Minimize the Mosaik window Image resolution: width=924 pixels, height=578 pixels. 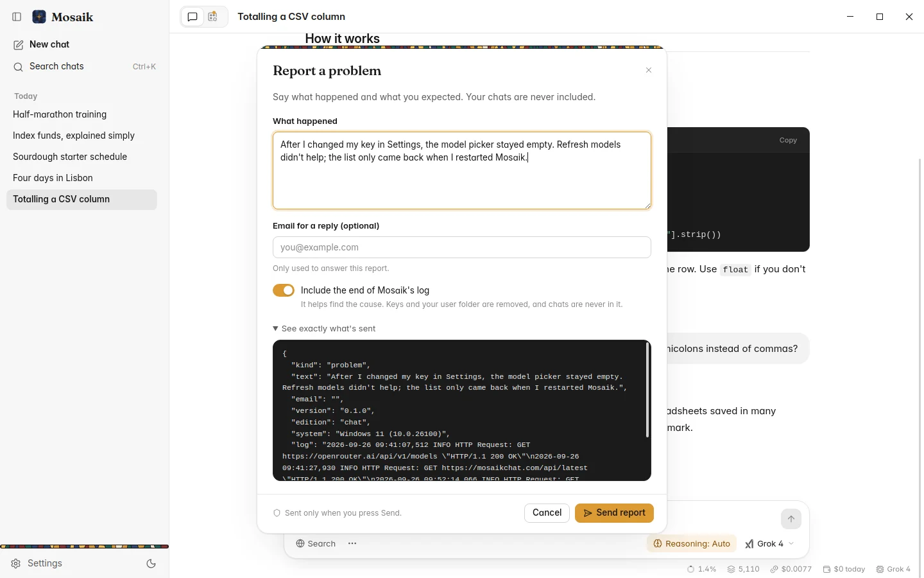(850, 17)
